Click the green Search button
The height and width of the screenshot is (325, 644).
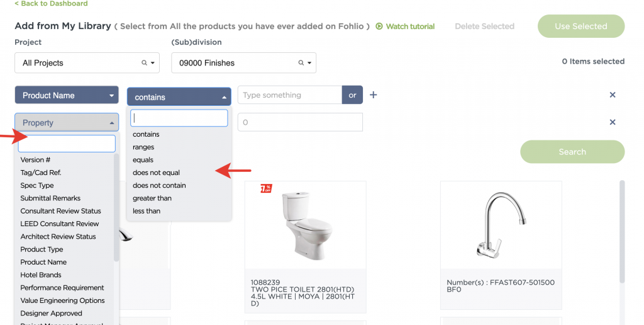(x=572, y=152)
